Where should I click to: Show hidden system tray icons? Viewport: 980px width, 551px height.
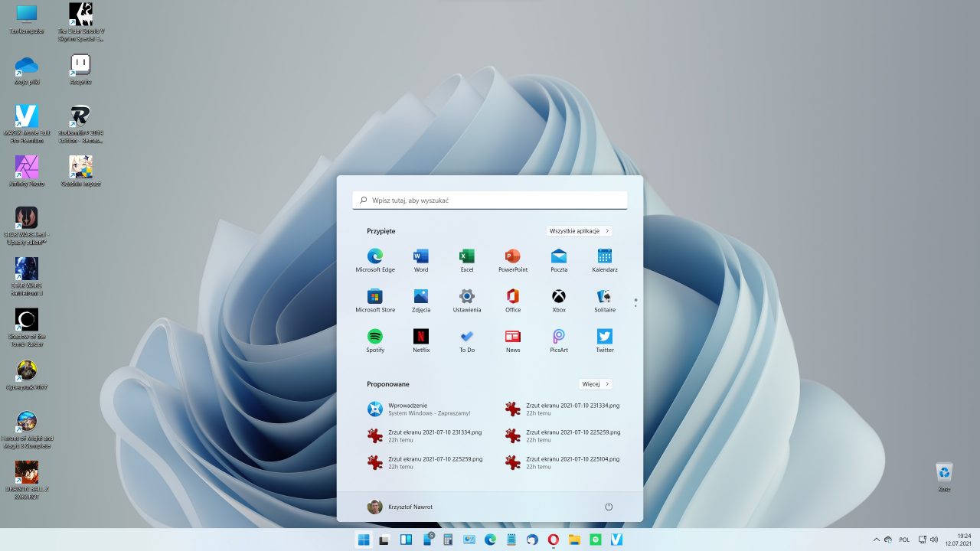[876, 540]
